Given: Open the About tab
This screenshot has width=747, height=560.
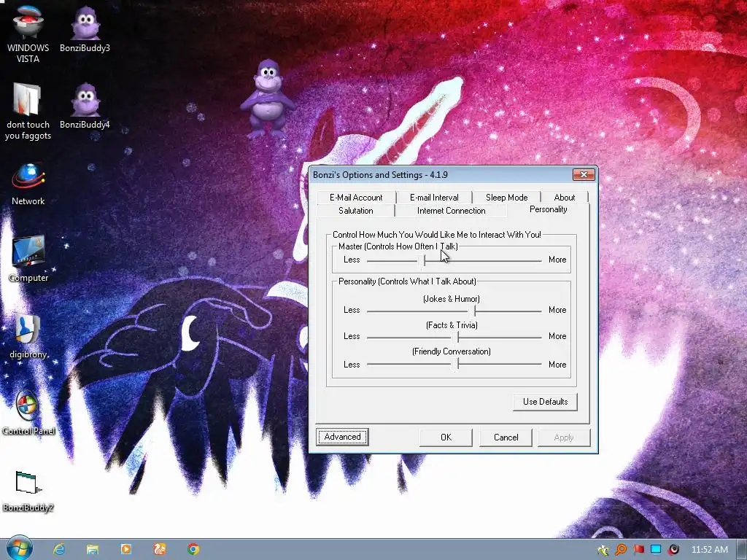Looking at the screenshot, I should click(x=565, y=197).
